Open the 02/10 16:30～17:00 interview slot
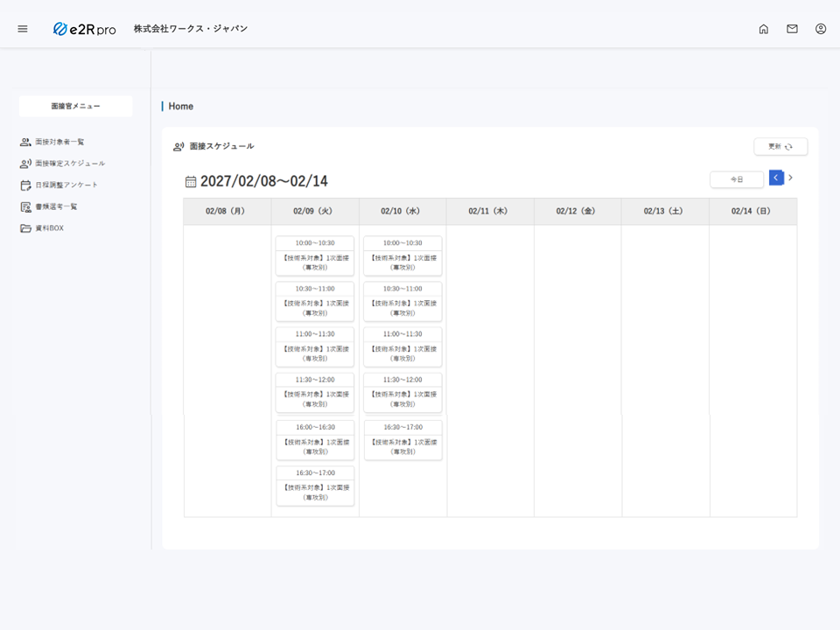The image size is (840, 630). pos(402,439)
